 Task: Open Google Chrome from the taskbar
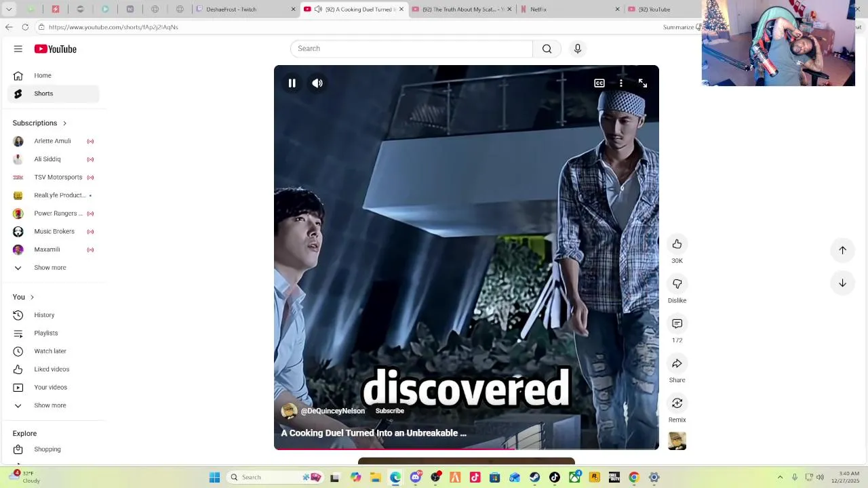pyautogui.click(x=634, y=477)
